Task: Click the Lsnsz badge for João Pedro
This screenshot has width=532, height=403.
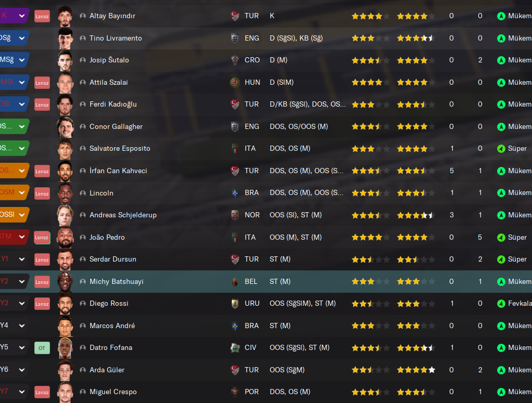Action: click(42, 237)
